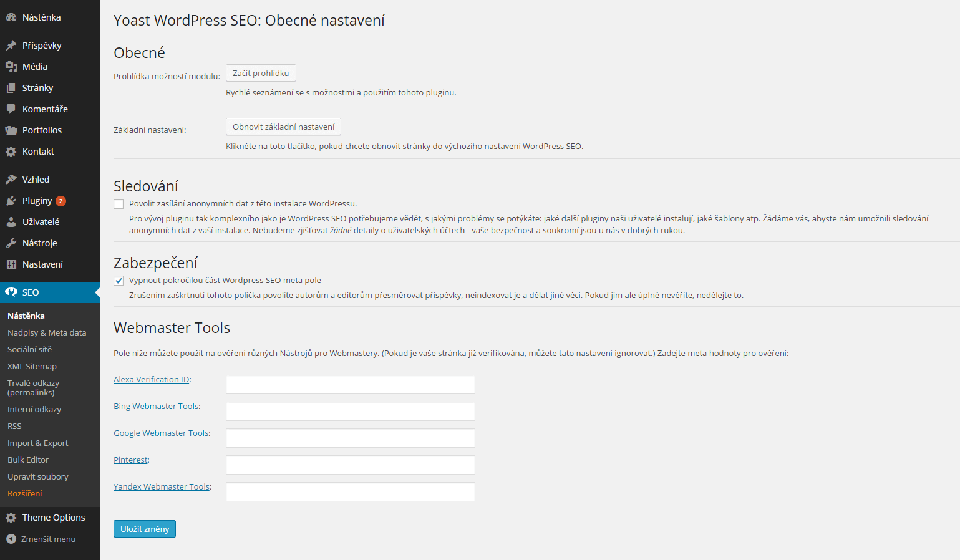Open Upravit soubory submenu
This screenshot has height=560, width=960.
(x=38, y=477)
